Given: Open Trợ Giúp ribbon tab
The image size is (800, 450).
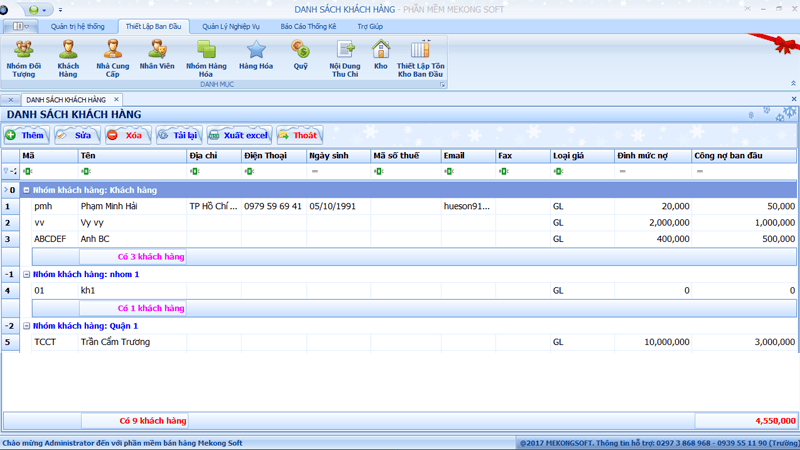Looking at the screenshot, I should point(370,27).
